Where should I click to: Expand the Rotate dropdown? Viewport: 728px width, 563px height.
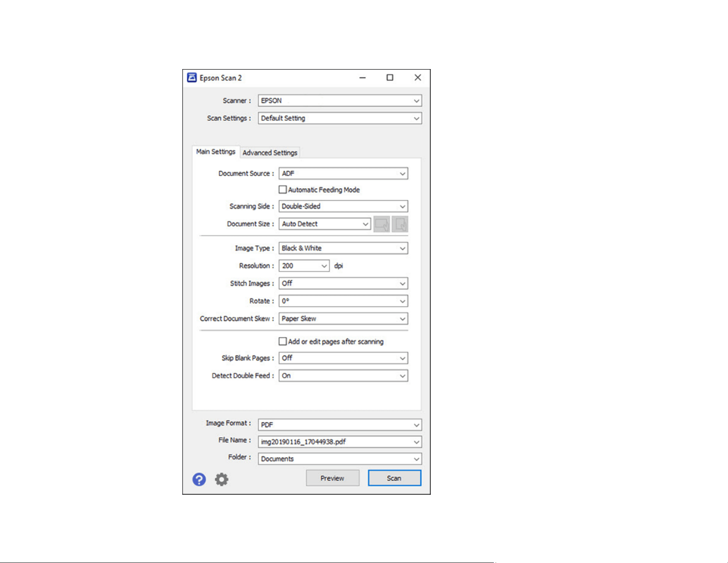tap(343, 301)
